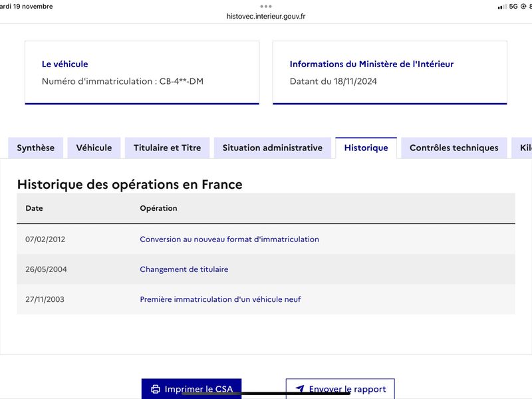The height and width of the screenshot is (399, 532).
Task: Click the registration number CB-4**-DM
Action: coord(182,81)
